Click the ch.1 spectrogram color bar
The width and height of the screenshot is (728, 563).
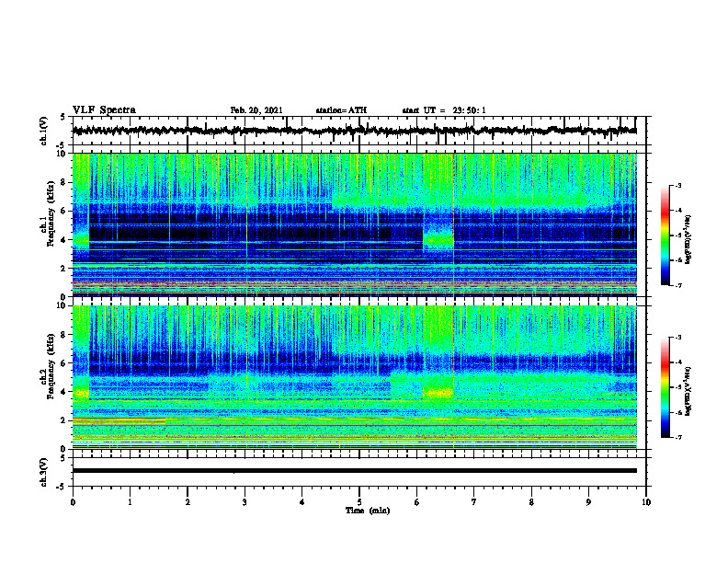click(665, 236)
